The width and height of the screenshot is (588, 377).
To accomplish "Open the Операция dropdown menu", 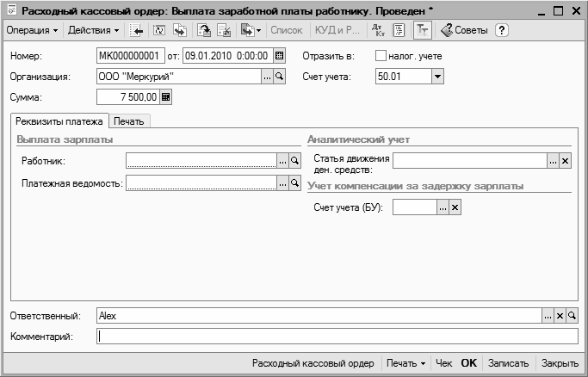I will click(x=32, y=30).
